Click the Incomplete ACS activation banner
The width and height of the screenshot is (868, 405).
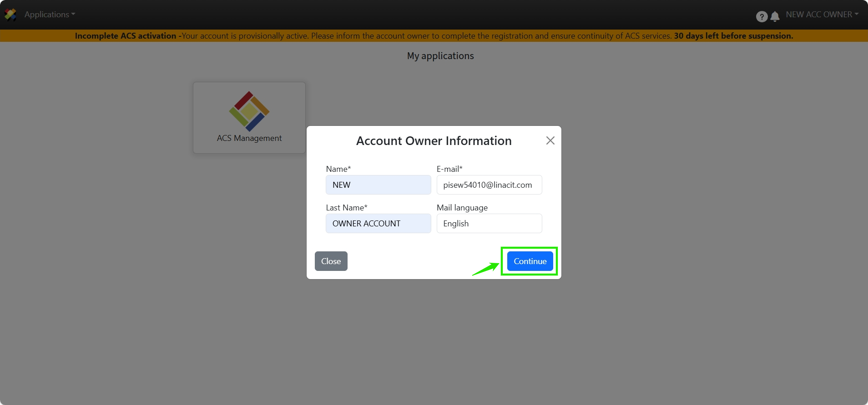pyautogui.click(x=434, y=36)
